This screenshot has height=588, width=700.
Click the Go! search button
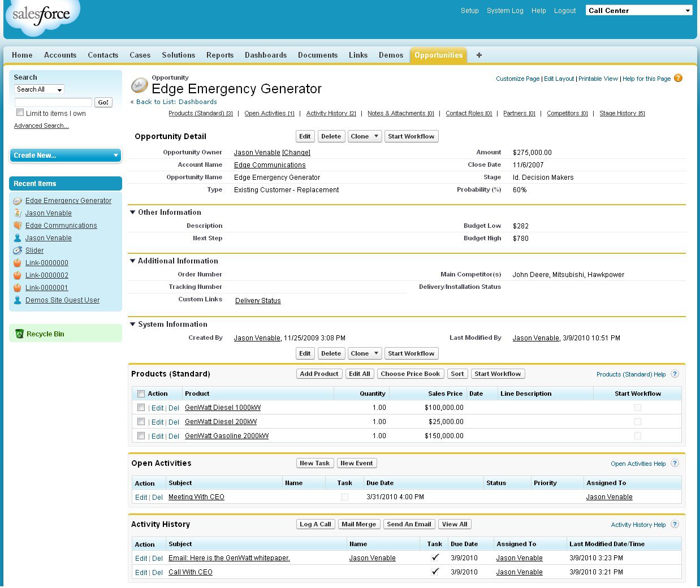(103, 102)
